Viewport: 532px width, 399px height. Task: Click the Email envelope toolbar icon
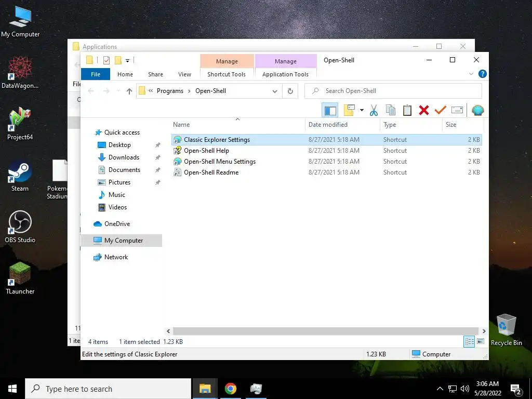click(x=457, y=110)
